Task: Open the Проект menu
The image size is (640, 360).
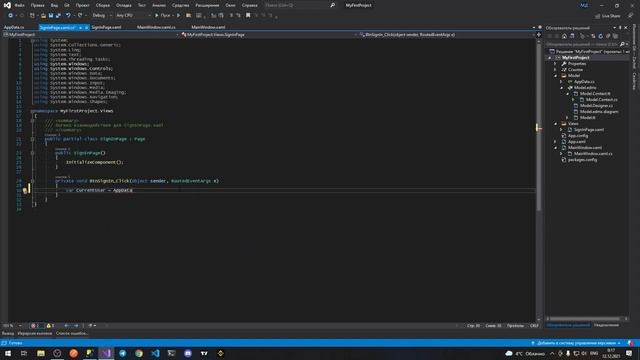Action: [x=82, y=5]
